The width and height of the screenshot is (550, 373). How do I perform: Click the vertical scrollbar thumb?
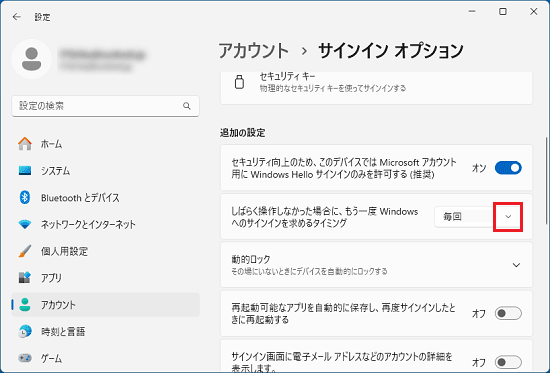pos(546,181)
